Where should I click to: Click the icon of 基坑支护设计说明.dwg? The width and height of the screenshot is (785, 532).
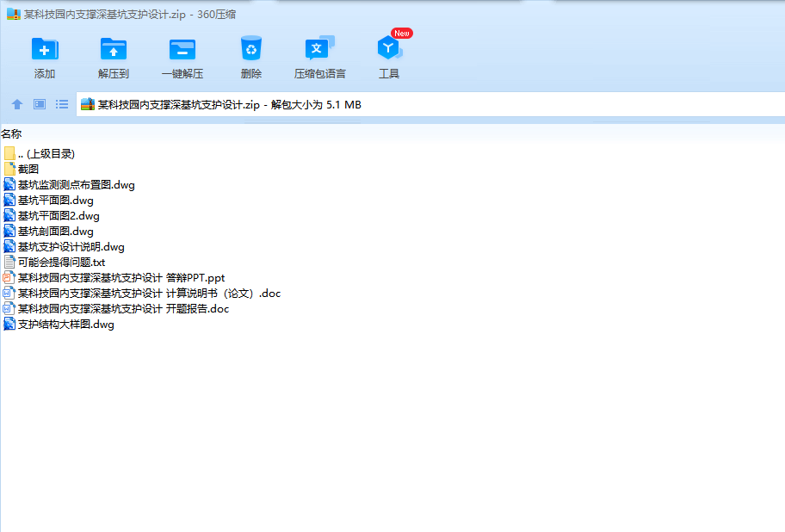pos(9,246)
